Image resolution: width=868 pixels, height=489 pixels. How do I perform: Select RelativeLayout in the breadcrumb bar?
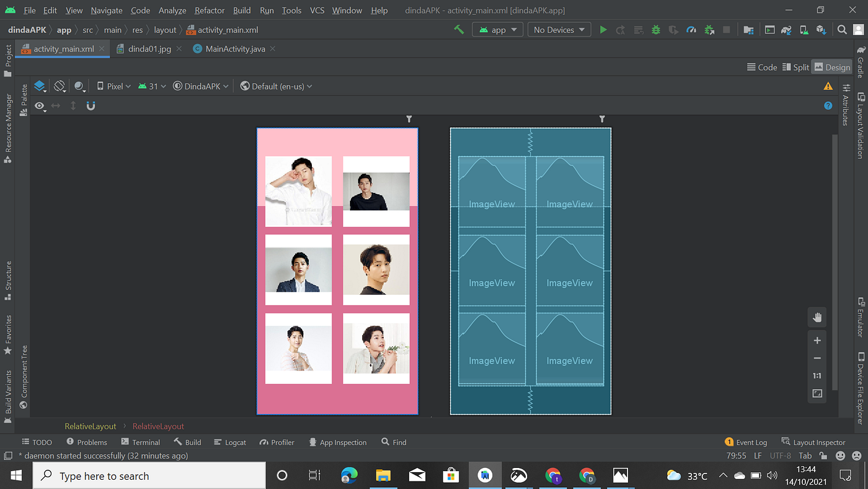tap(90, 426)
